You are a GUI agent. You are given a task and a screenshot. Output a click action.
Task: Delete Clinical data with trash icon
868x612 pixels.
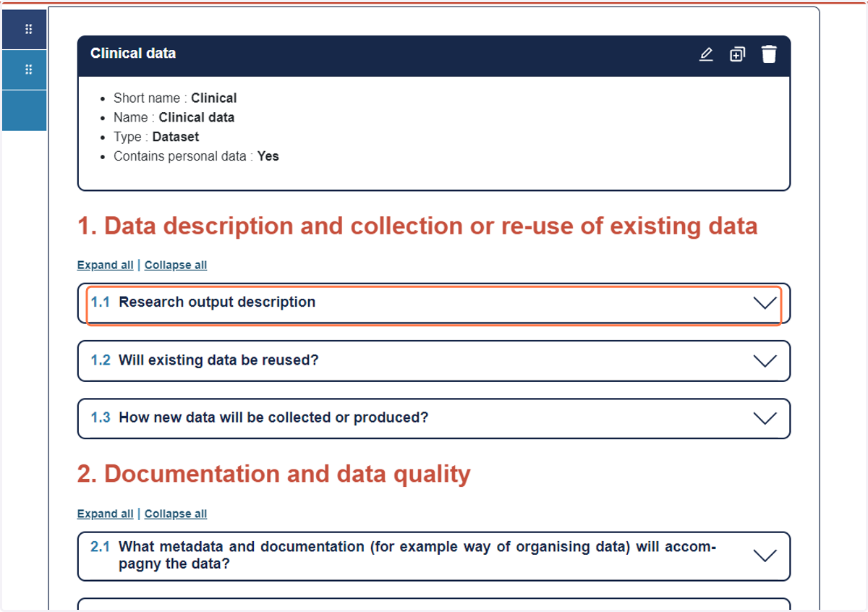point(769,54)
